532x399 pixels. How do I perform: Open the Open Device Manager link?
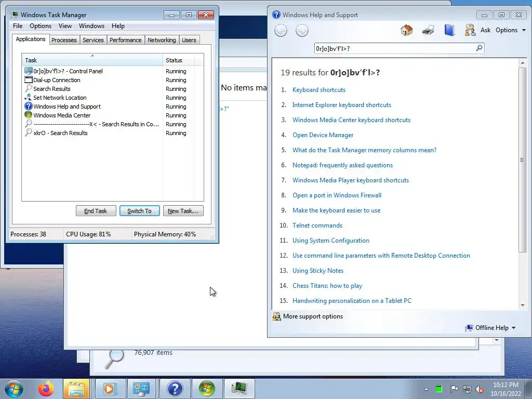click(323, 135)
